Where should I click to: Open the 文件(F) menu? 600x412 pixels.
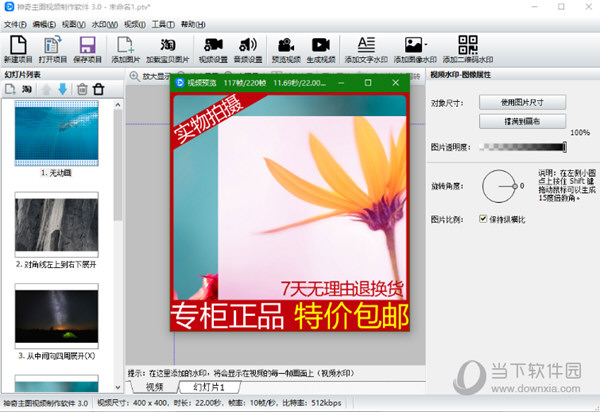[x=15, y=24]
